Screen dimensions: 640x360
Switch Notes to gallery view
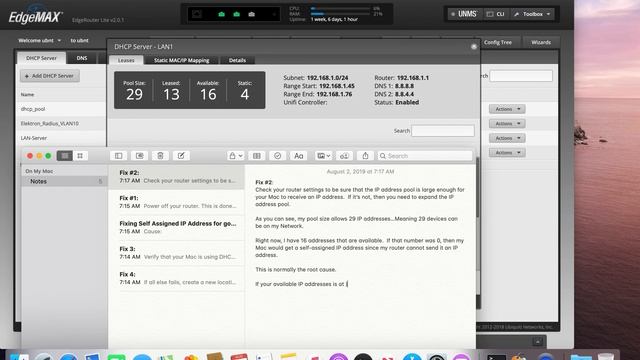pyautogui.click(x=80, y=156)
